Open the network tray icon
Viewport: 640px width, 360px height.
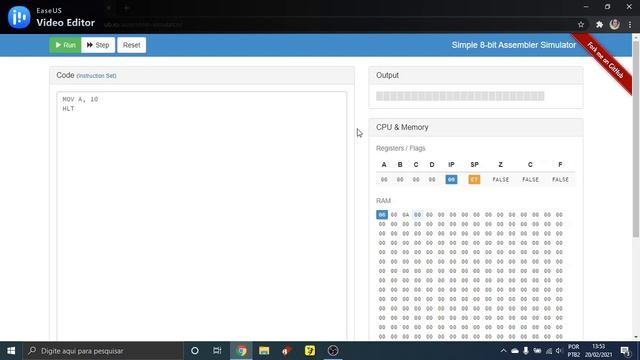[x=549, y=351]
